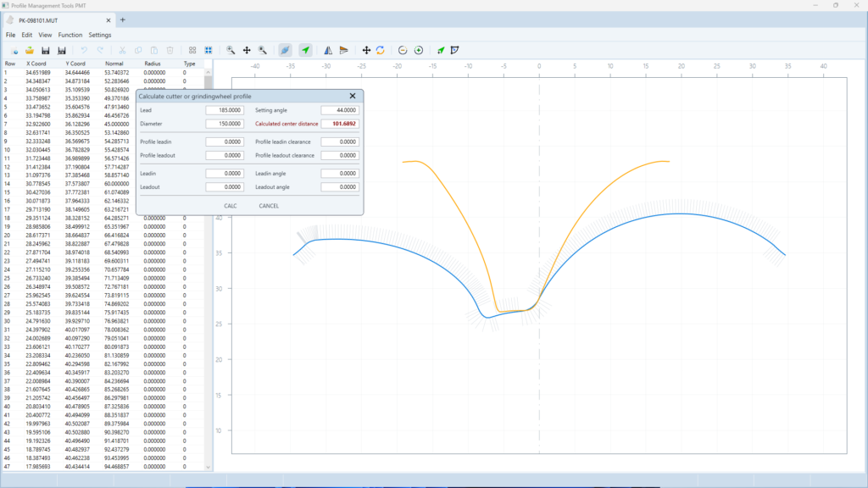The width and height of the screenshot is (868, 488).
Task: Select Y Coord cell 40.434414 in row 47
Action: tap(77, 467)
